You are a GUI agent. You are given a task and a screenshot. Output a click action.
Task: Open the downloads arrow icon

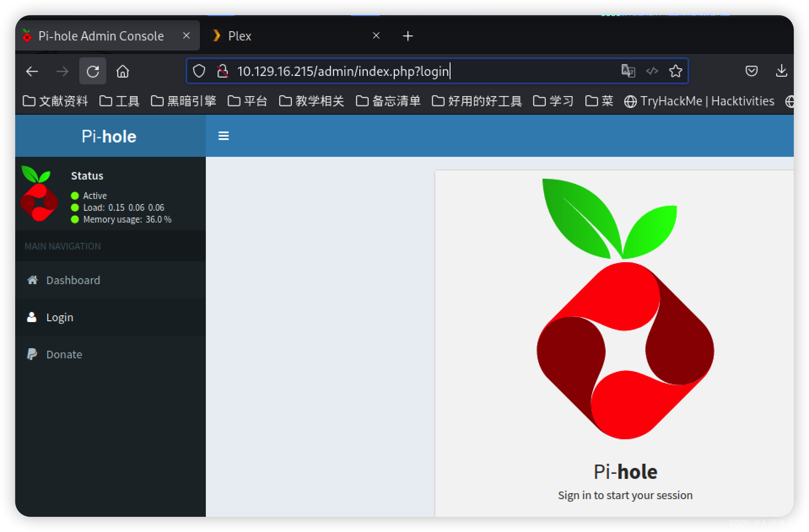pyautogui.click(x=781, y=71)
